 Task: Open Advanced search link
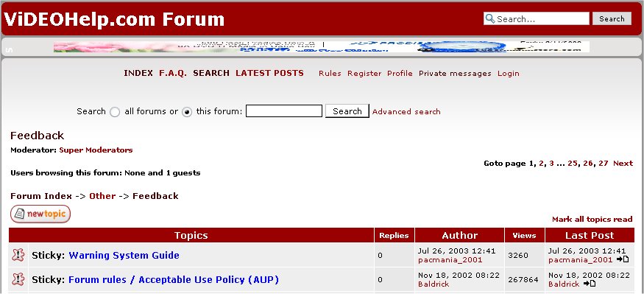click(406, 111)
